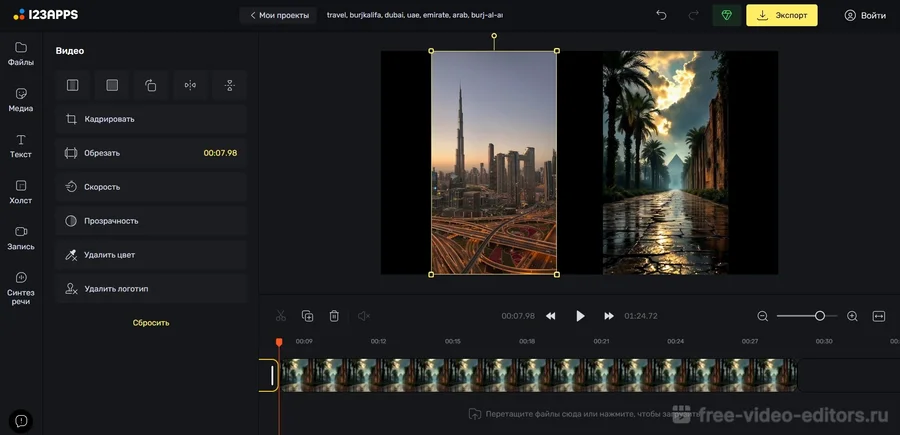Click the rotation handle above selected video

coord(494,36)
